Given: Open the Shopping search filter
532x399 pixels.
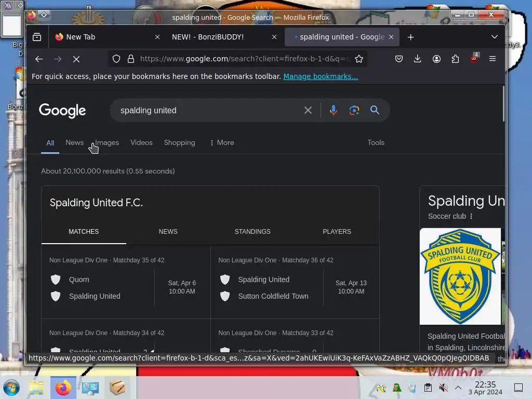Looking at the screenshot, I should (179, 142).
